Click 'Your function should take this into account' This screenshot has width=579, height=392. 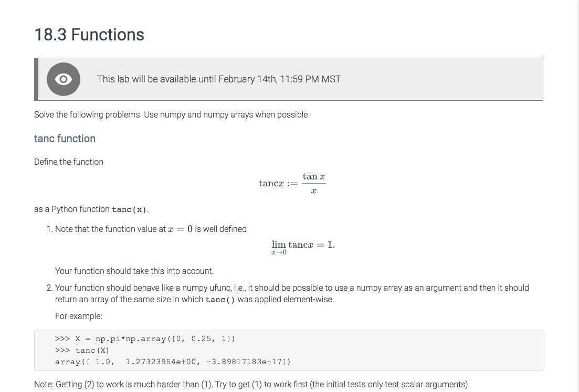(x=134, y=271)
